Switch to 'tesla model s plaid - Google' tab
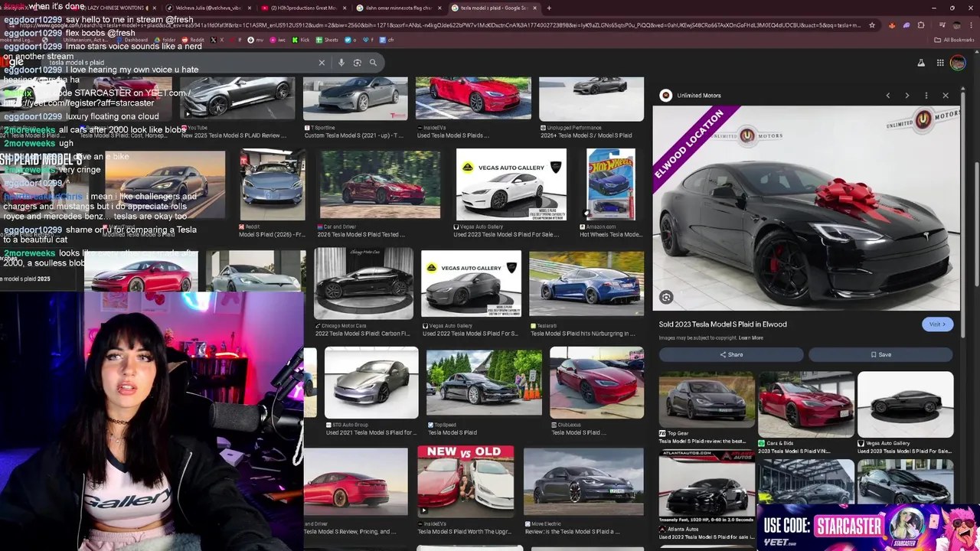The image size is (980, 551). [x=494, y=8]
